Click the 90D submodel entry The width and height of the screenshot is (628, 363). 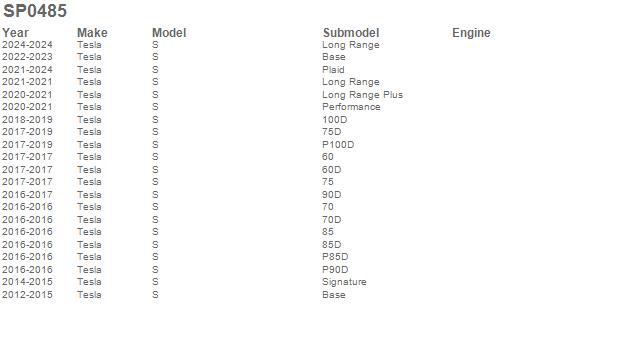point(332,194)
